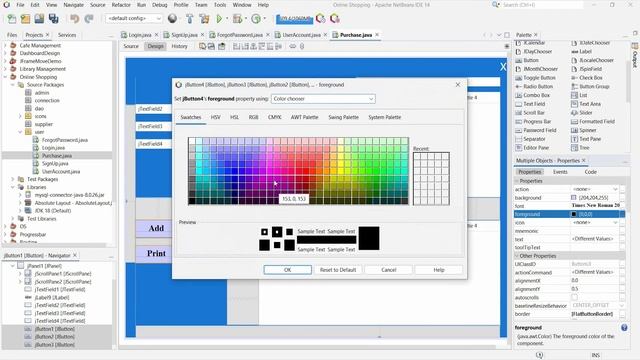Click the globe browser icon in toolbar

pos(172,19)
